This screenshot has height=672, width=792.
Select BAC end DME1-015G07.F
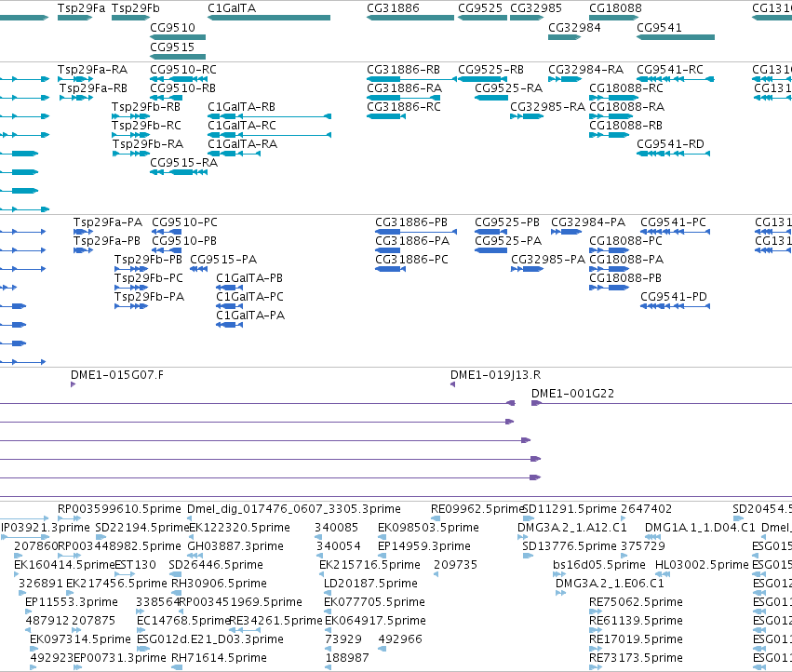(x=73, y=384)
